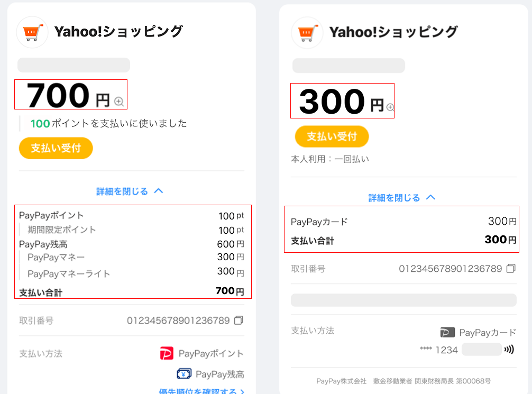532x394 pixels.
Task: Click the gray PayPay Card logo icon
Action: (447, 333)
